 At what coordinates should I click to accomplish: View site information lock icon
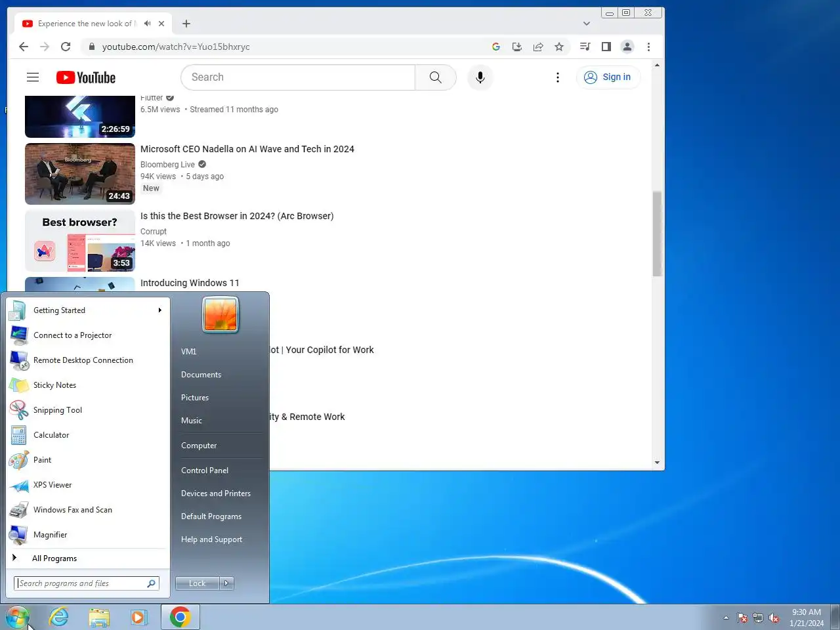[91, 47]
